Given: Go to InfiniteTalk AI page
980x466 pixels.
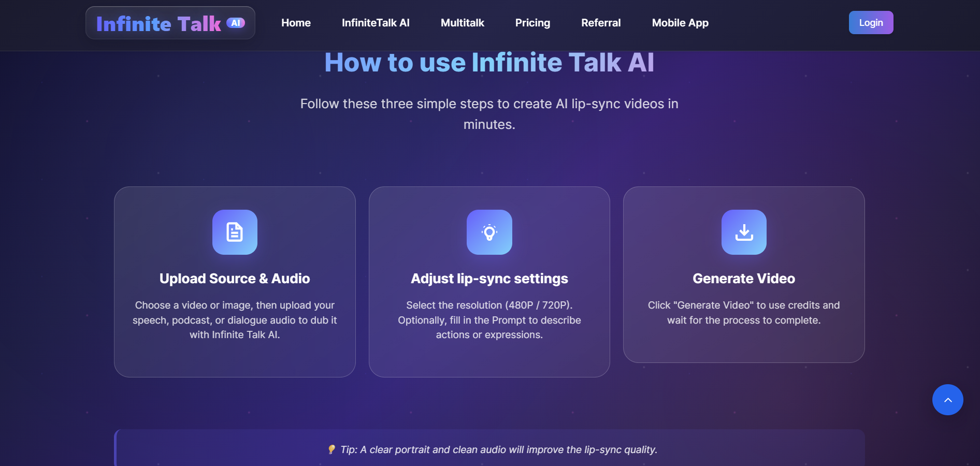Looking at the screenshot, I should click(376, 23).
